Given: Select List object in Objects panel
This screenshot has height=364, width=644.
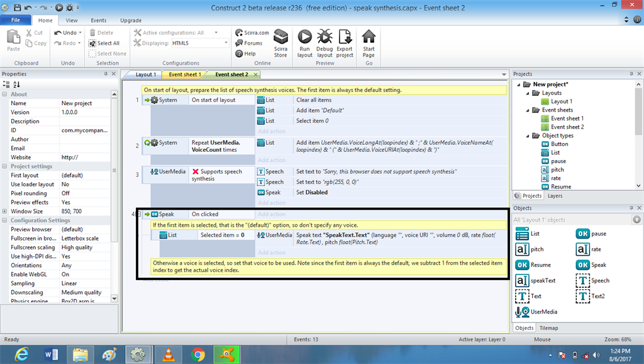Looking at the screenshot, I should coord(528,234).
